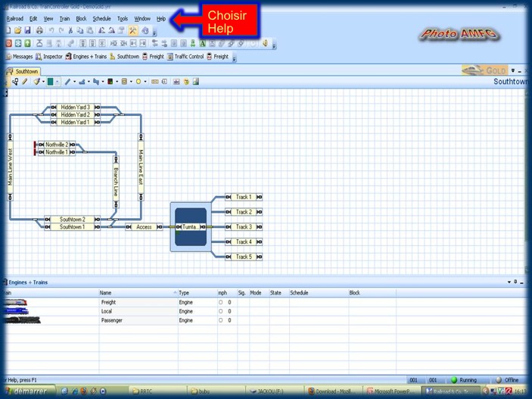
Task: Click the Copy icon in toolbar
Action: pyautogui.click(x=80, y=30)
